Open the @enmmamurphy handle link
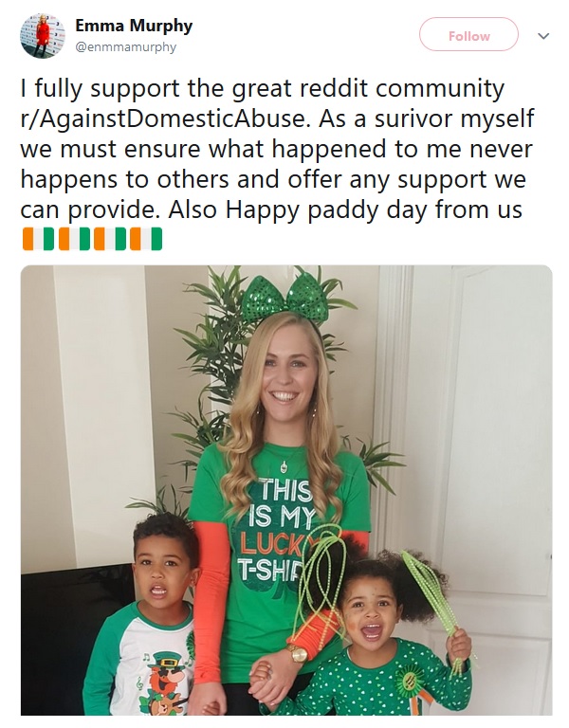569x728 pixels. [125, 46]
